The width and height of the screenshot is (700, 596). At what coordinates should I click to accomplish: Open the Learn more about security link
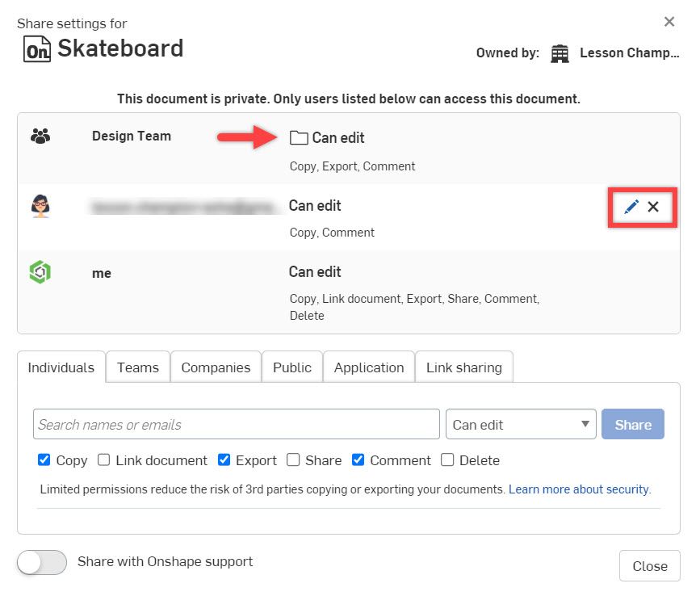578,489
